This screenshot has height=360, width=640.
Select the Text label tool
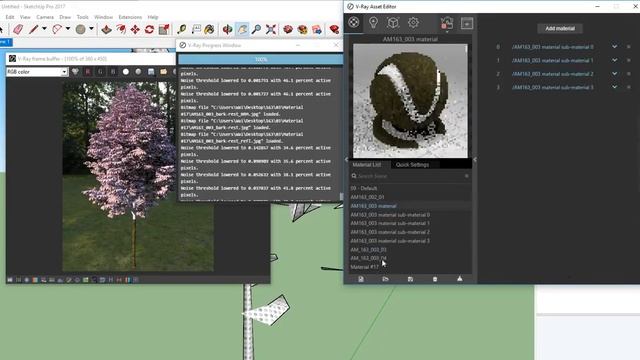point(196,29)
